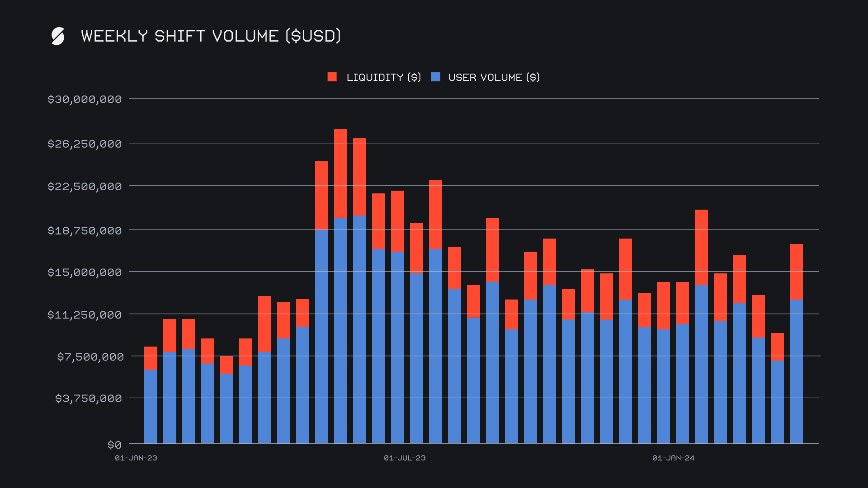Image resolution: width=868 pixels, height=488 pixels.
Task: Click the $30,000,000 axis label
Action: [85, 99]
